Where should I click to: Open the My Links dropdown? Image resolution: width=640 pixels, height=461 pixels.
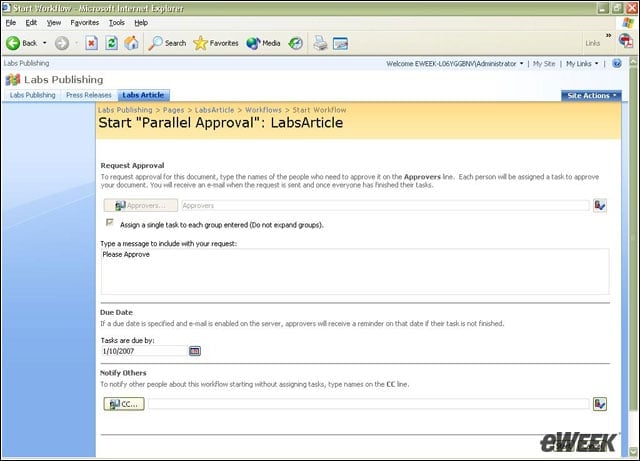582,64
